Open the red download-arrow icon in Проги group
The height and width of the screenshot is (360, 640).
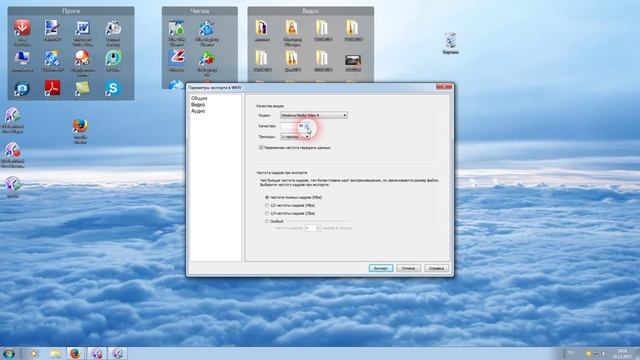22,28
